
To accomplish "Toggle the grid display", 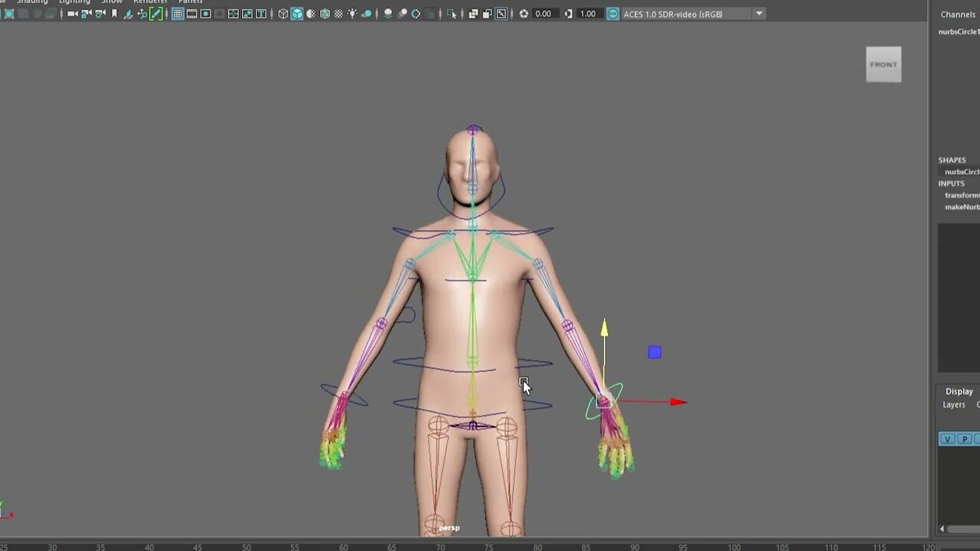I will pos(178,13).
